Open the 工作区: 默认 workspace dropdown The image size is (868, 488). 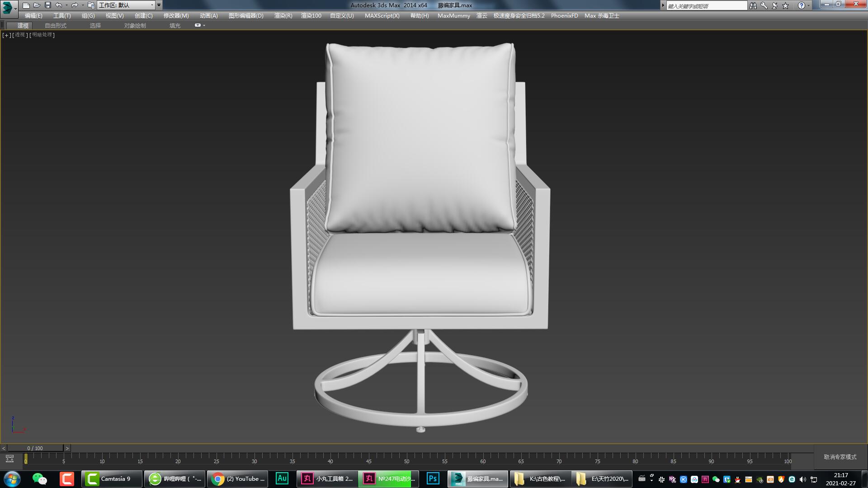[x=127, y=5]
